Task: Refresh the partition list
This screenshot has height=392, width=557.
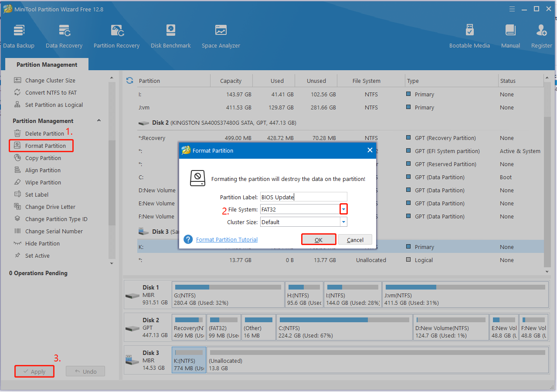Action: (x=129, y=81)
